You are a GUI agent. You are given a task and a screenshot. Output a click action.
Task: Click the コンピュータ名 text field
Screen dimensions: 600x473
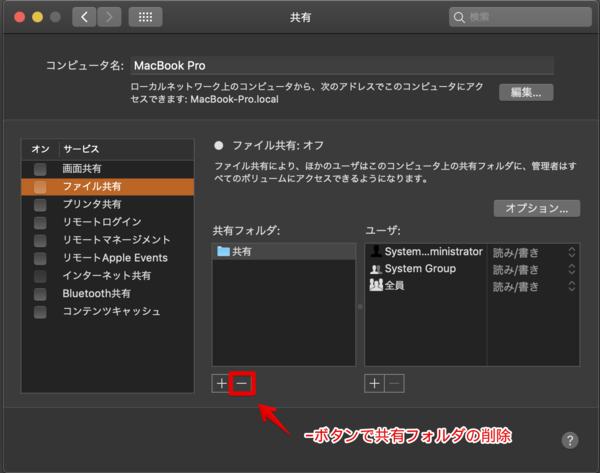click(342, 65)
